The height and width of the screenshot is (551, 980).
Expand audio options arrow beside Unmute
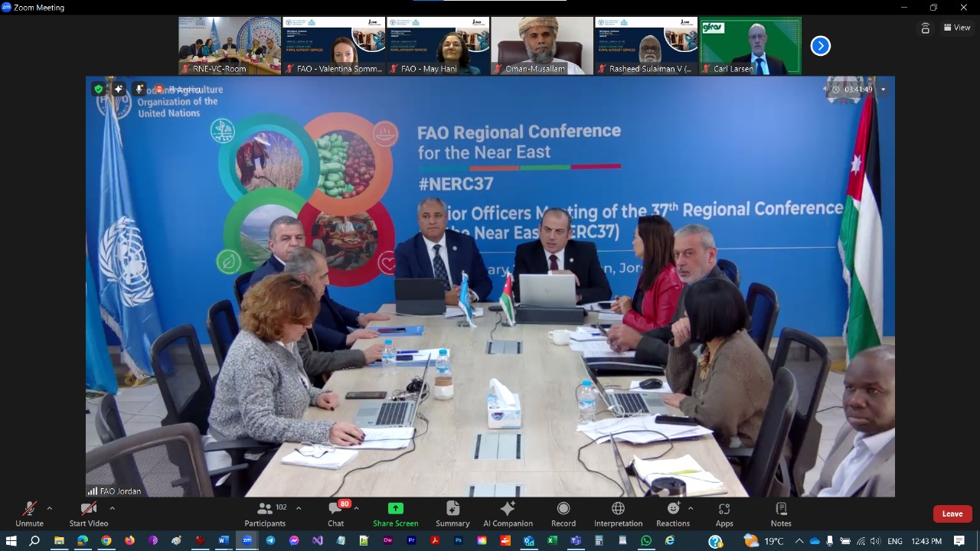(50, 508)
